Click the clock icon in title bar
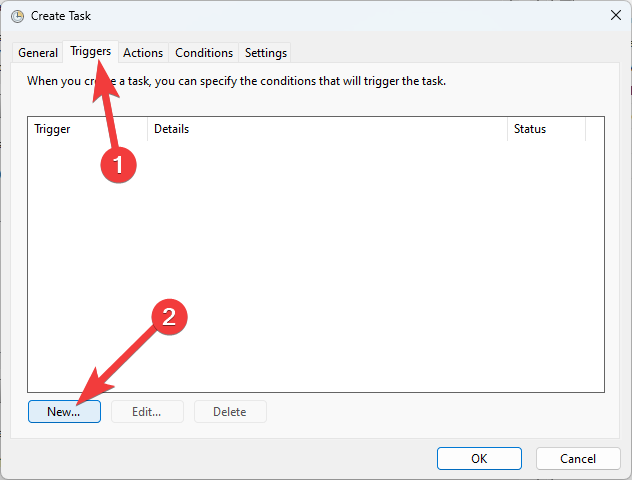The image size is (632, 480). [17, 17]
